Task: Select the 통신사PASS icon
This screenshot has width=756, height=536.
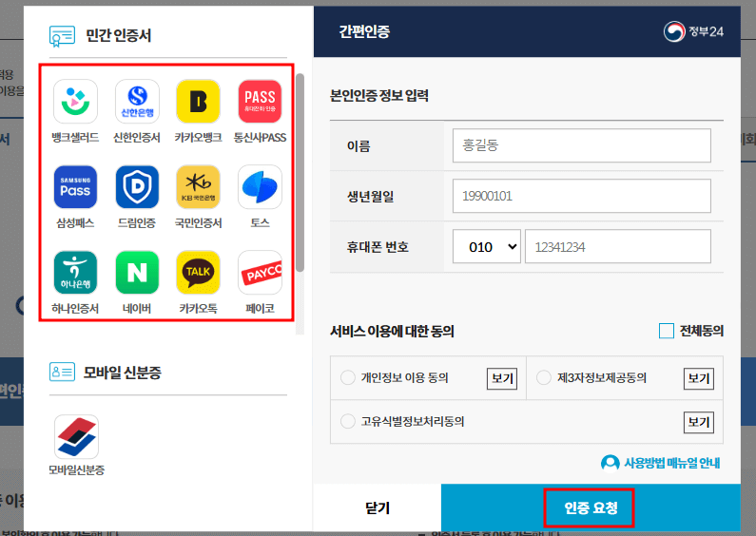Action: coord(260,102)
